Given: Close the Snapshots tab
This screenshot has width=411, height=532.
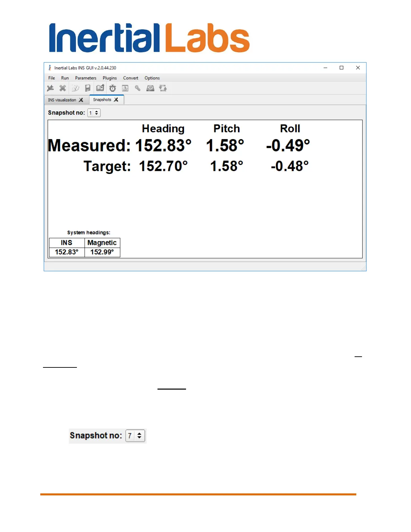Looking at the screenshot, I should pyautogui.click(x=116, y=100).
